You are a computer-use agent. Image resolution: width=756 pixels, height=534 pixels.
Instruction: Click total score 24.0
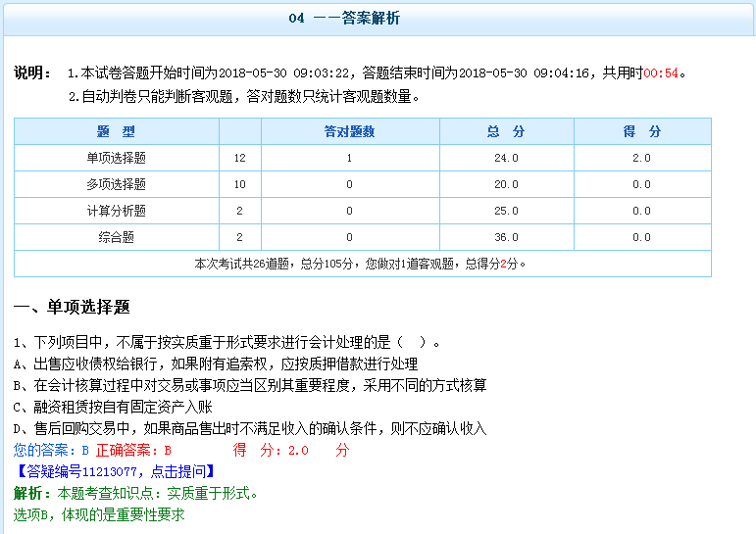[x=506, y=158]
